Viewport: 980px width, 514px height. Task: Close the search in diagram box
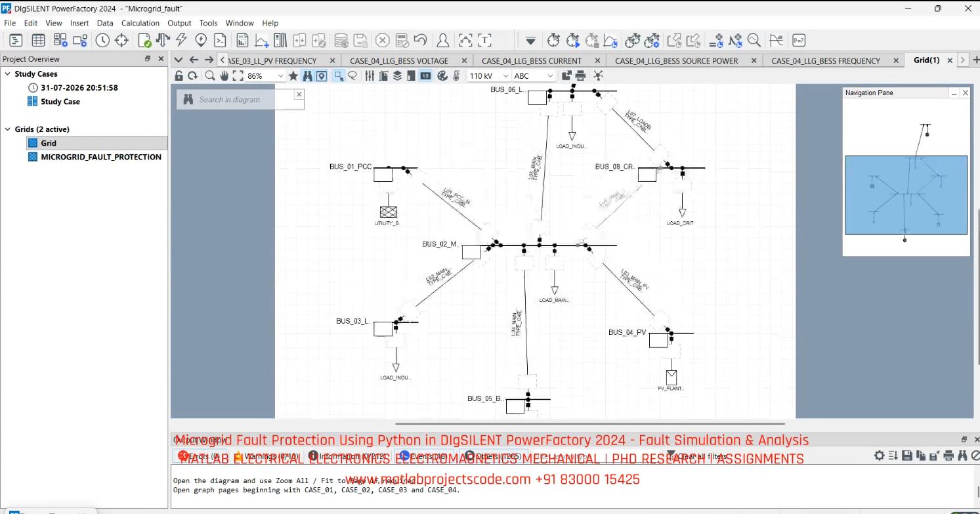tap(299, 95)
